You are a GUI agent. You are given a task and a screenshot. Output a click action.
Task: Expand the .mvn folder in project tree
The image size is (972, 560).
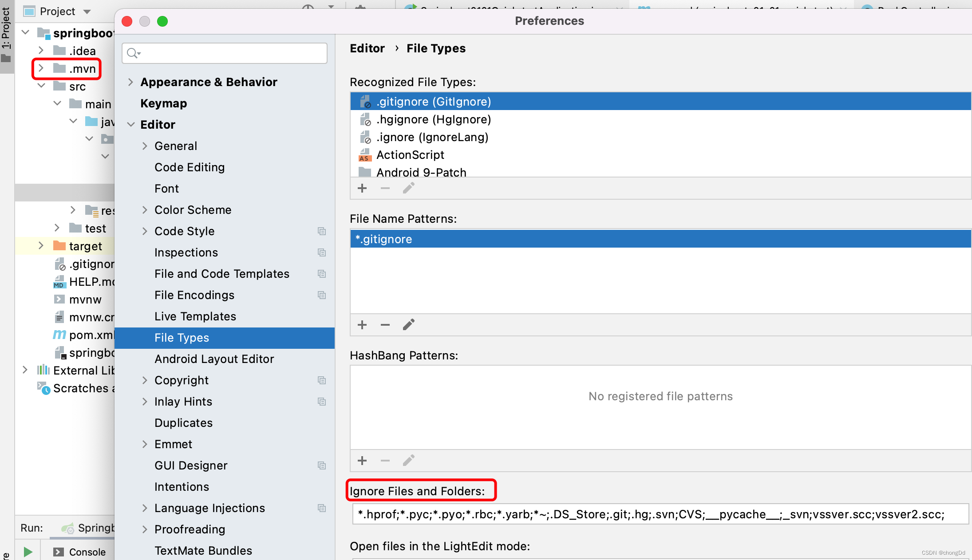[41, 68]
